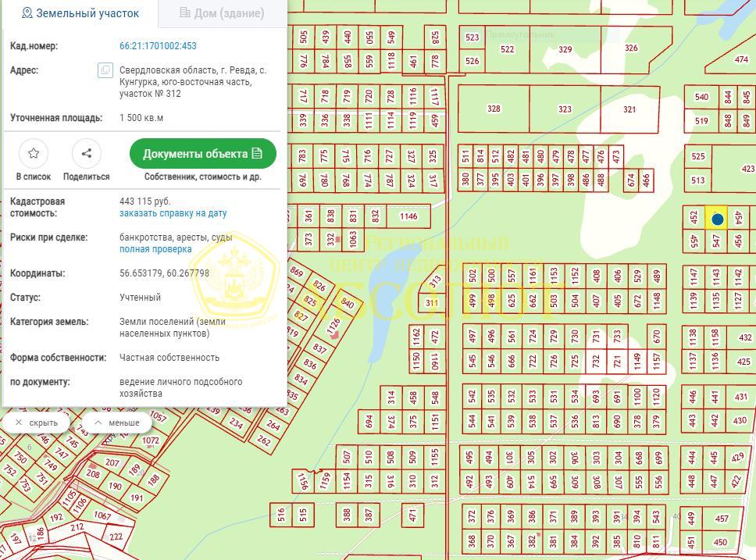The height and width of the screenshot is (560, 756).
Task: Select parcel 474 on the map
Action: point(741,59)
